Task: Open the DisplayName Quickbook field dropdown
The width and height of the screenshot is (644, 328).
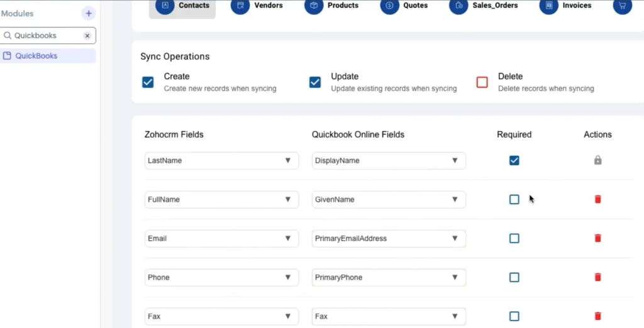Action: tap(389, 160)
